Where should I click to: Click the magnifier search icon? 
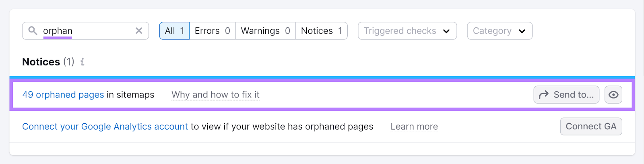pyautogui.click(x=33, y=31)
